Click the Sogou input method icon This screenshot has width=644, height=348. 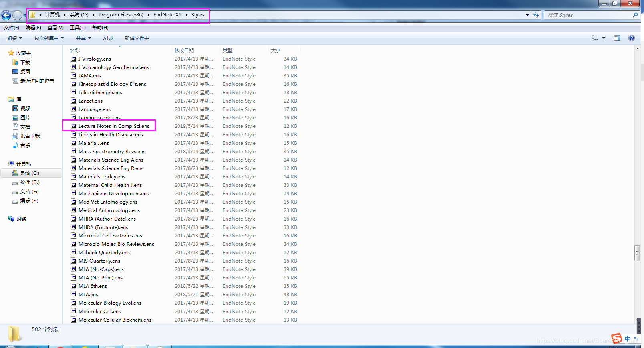click(x=616, y=338)
